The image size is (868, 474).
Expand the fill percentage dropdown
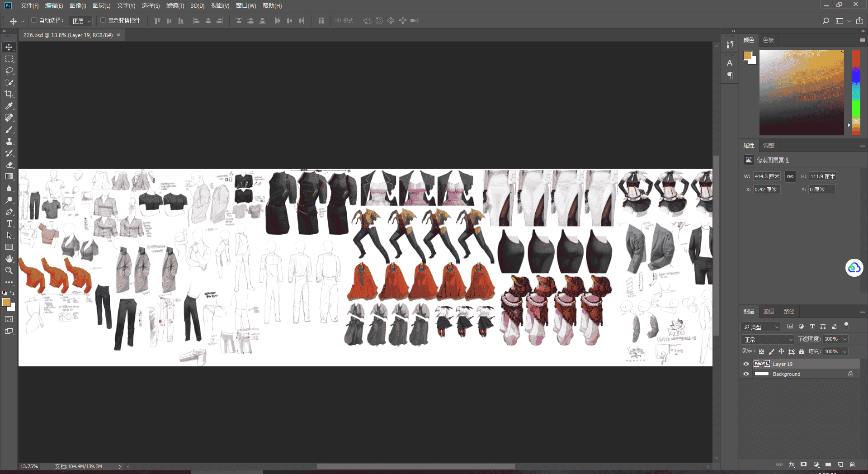(844, 351)
